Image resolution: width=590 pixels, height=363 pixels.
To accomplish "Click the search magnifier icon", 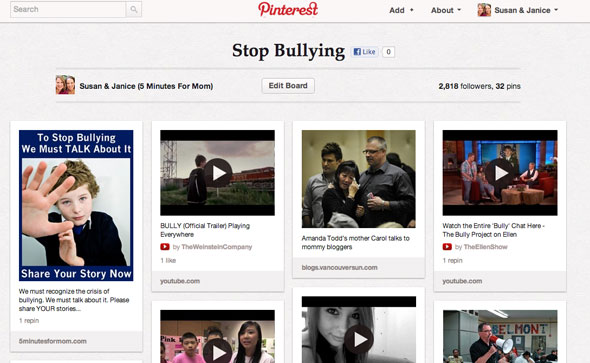I will tap(134, 9).
